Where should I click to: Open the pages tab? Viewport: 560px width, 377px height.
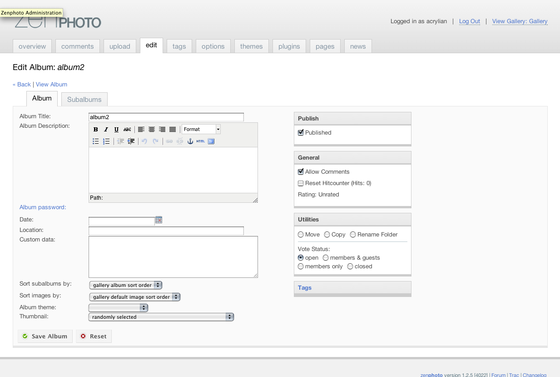coord(325,46)
